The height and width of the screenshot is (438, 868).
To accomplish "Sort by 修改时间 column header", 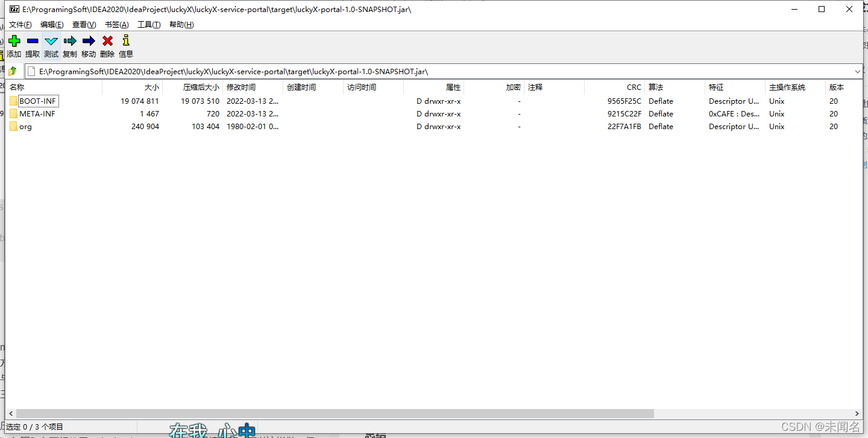I will (253, 87).
